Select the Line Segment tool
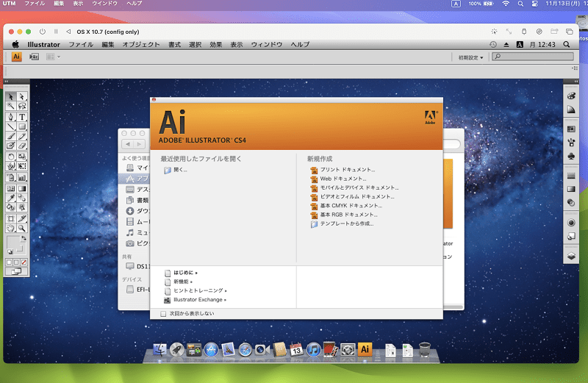588x383 pixels. (x=11, y=126)
